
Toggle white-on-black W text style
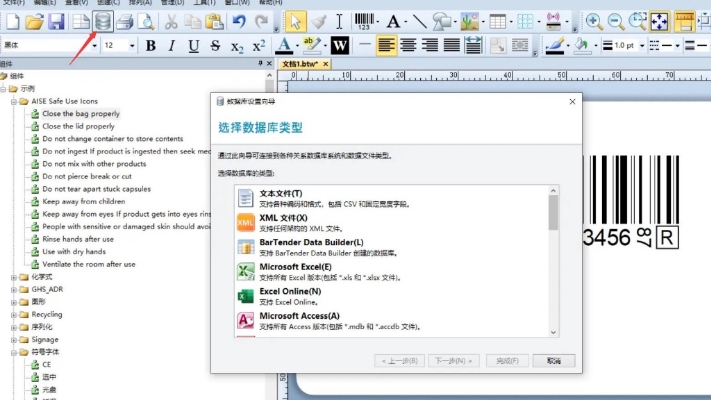click(x=340, y=45)
